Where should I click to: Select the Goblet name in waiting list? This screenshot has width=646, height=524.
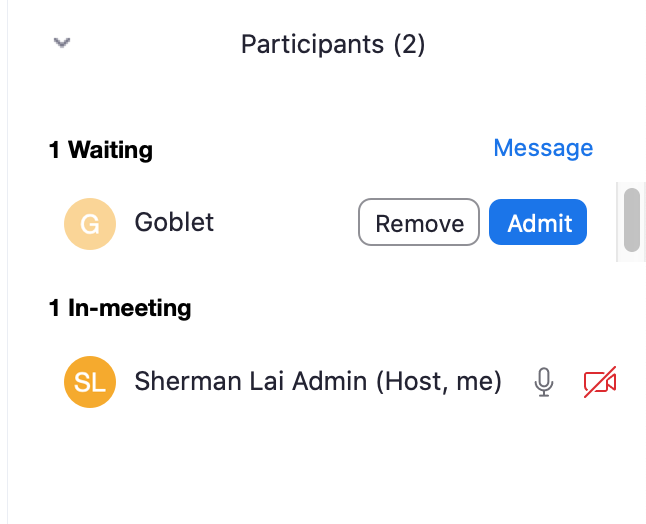[174, 222]
